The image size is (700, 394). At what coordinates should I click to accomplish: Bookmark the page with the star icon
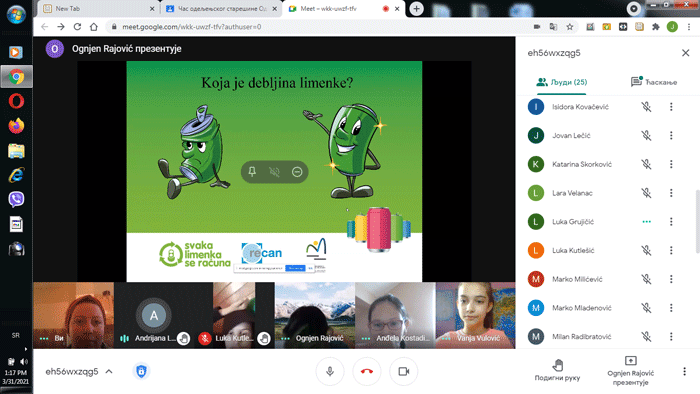point(570,27)
